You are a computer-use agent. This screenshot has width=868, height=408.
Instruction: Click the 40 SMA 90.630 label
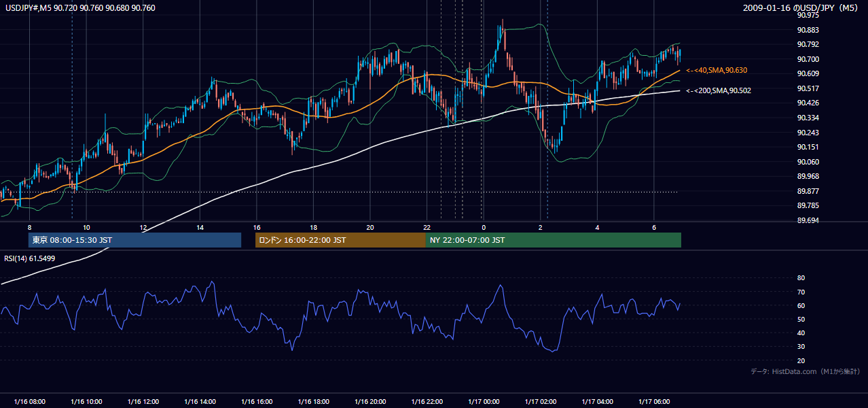[x=717, y=70]
